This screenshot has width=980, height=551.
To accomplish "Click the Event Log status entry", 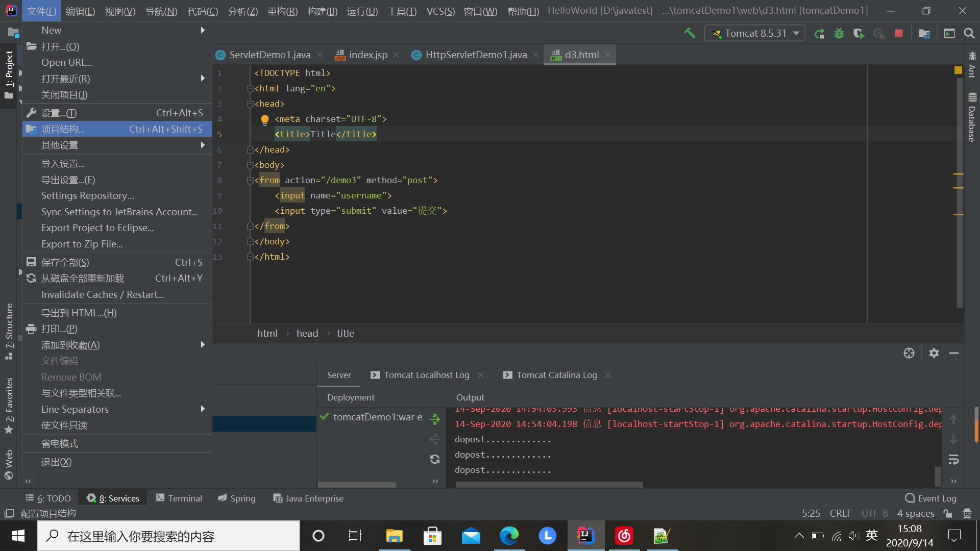I will click(x=937, y=498).
